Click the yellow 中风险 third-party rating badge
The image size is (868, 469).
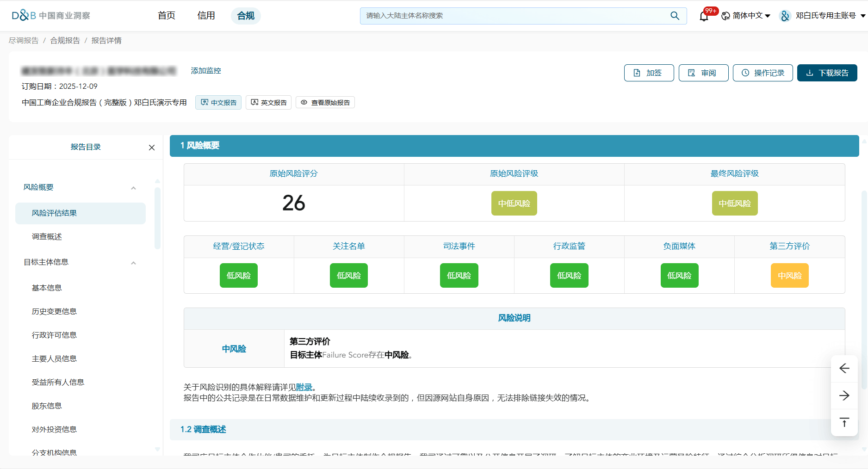(789, 276)
